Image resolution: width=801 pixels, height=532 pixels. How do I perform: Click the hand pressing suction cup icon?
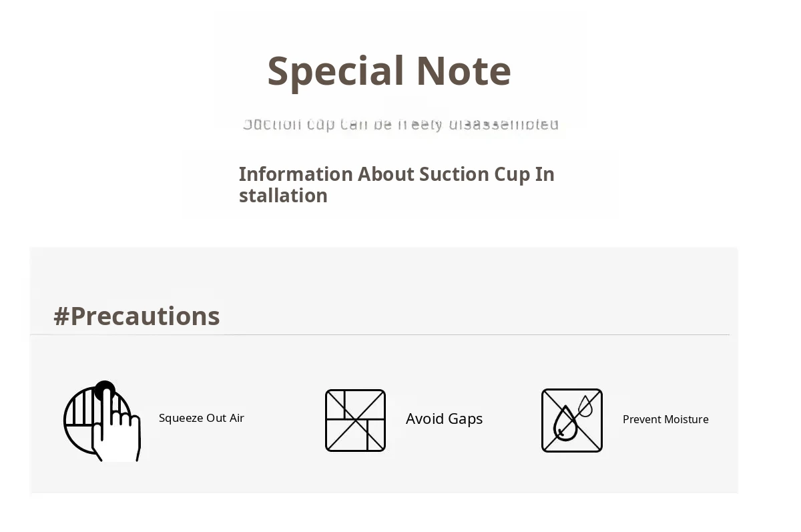102,421
